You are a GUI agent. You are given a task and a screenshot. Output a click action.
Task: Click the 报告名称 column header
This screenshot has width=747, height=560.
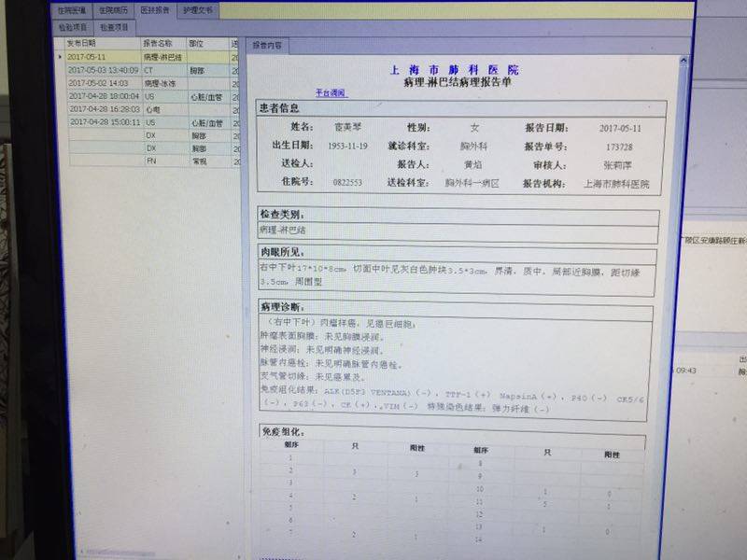pos(158,43)
